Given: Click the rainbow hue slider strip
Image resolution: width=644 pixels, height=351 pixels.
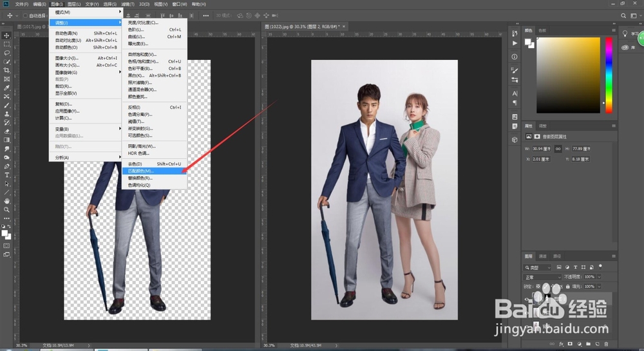Looking at the screenshot, I should 608,74.
